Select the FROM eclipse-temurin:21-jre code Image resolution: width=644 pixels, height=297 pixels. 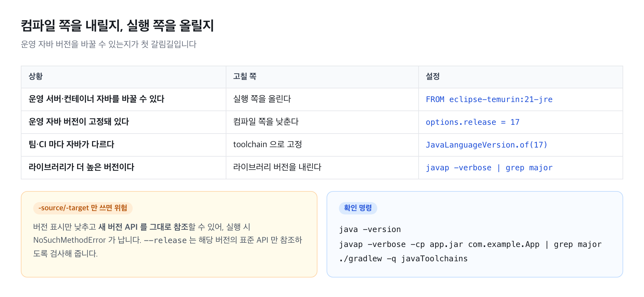click(x=489, y=99)
